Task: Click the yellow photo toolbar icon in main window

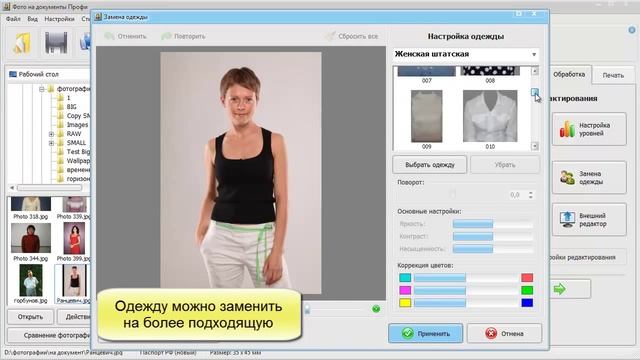Action: click(x=22, y=43)
